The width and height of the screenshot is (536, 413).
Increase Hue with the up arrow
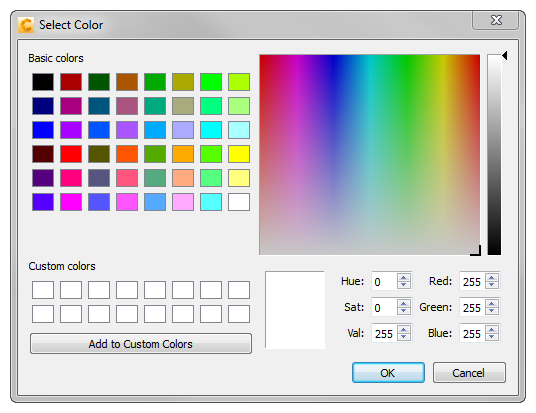(404, 277)
